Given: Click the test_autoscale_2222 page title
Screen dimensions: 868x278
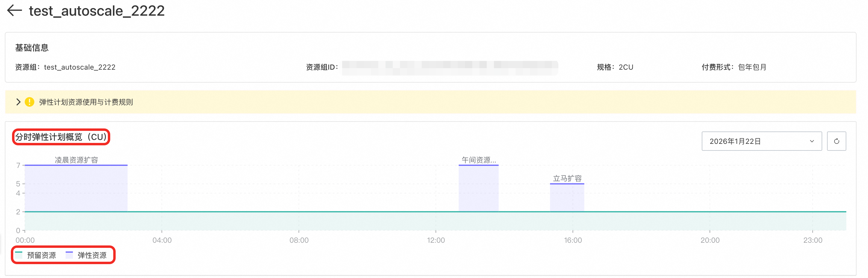Looking at the screenshot, I should [97, 11].
